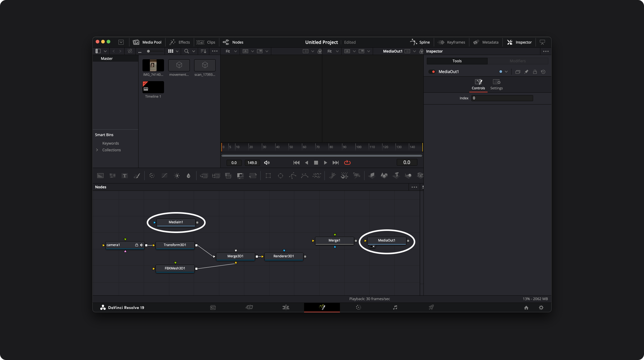
Task: Open the Spline panel
Action: tap(420, 42)
